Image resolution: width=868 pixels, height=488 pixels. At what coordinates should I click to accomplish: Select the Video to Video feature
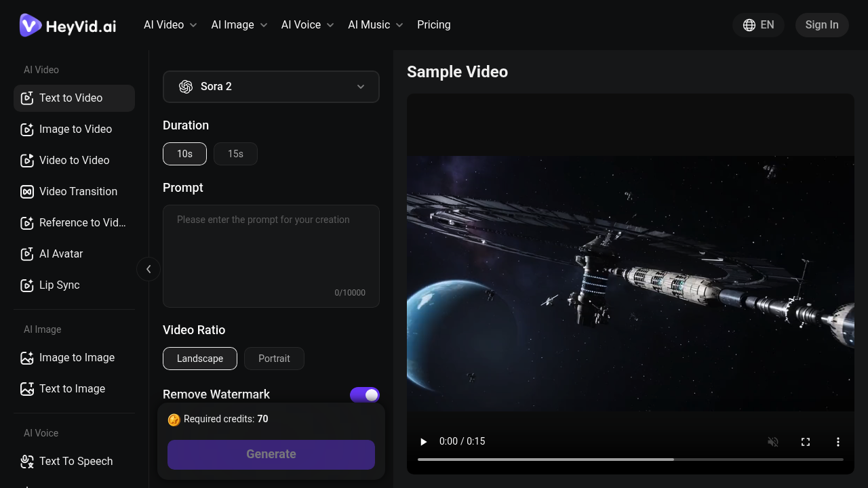(x=74, y=160)
